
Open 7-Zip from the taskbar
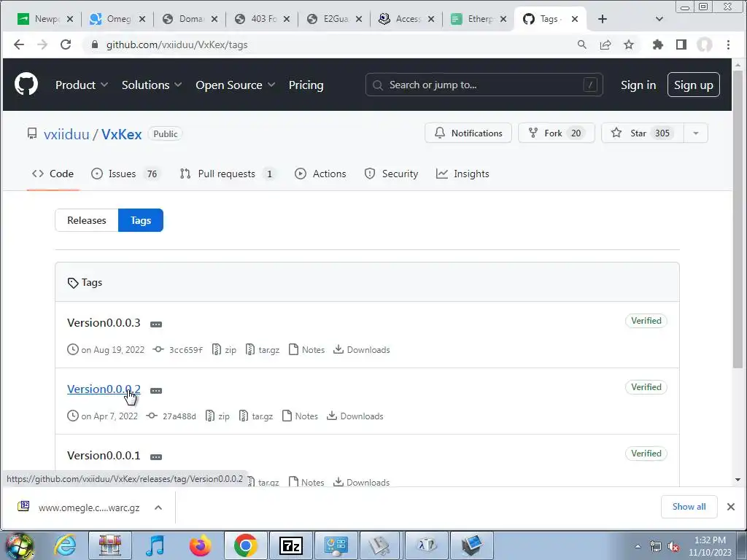point(291,545)
